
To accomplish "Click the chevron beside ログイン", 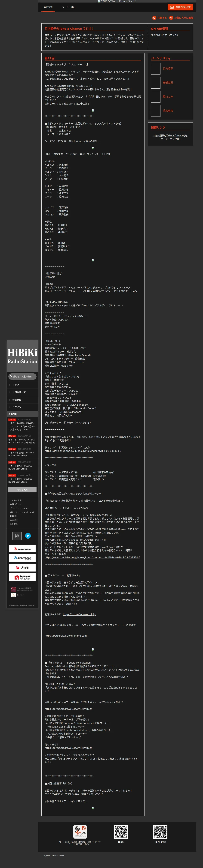I will (9, 407).
